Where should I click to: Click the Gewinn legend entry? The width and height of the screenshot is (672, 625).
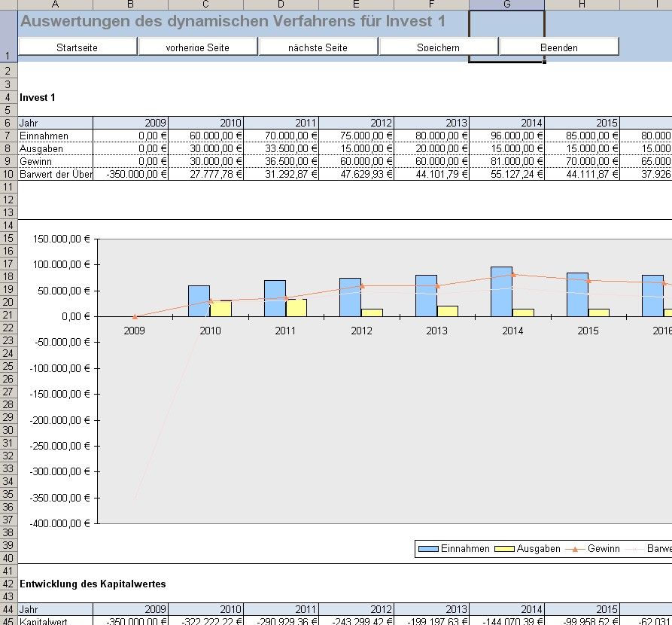tap(593, 549)
